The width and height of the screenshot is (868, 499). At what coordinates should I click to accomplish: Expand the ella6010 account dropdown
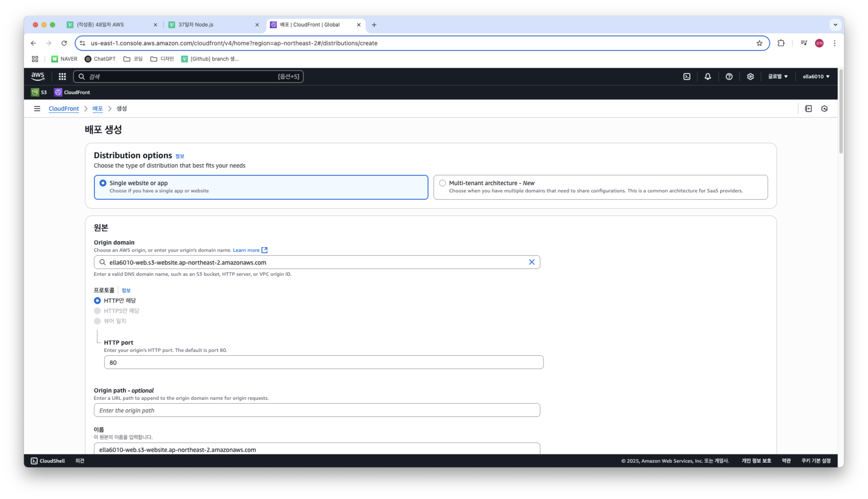(816, 76)
